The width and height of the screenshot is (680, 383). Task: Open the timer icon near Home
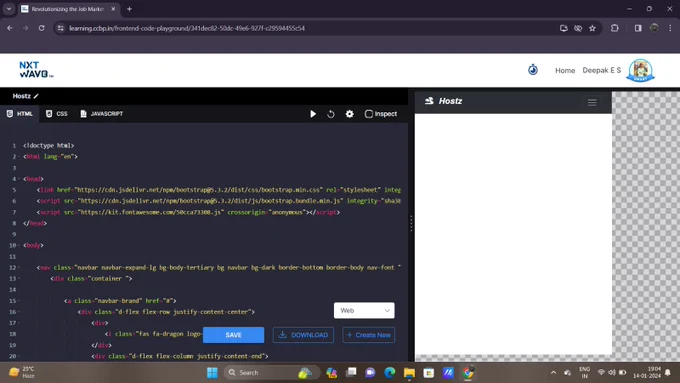[x=533, y=69]
